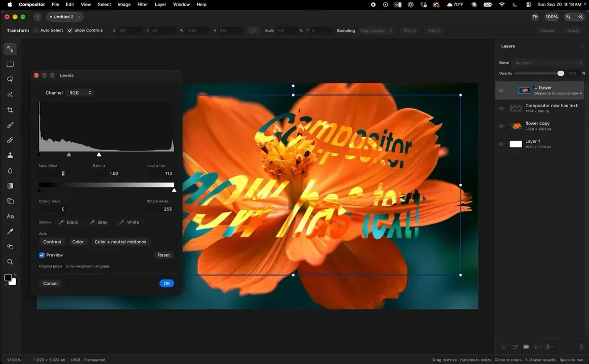Click the zoom in icon in the top bar

568,17
